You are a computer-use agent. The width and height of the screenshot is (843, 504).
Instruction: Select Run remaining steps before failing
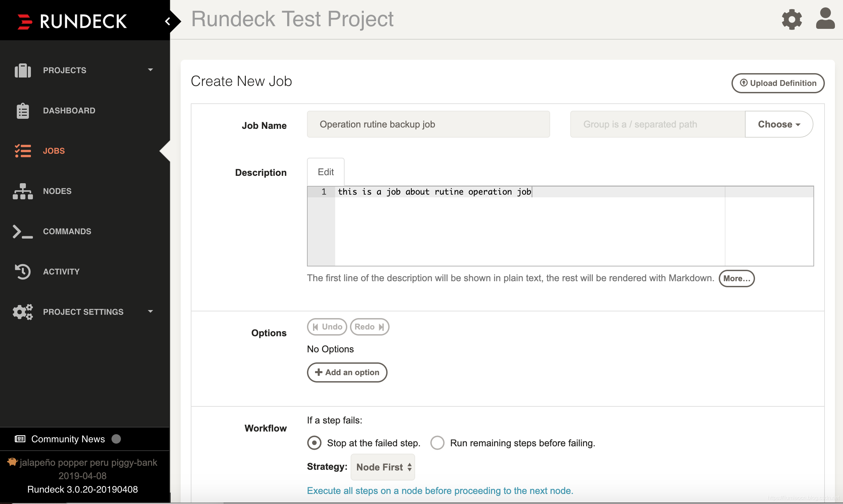tap(438, 443)
